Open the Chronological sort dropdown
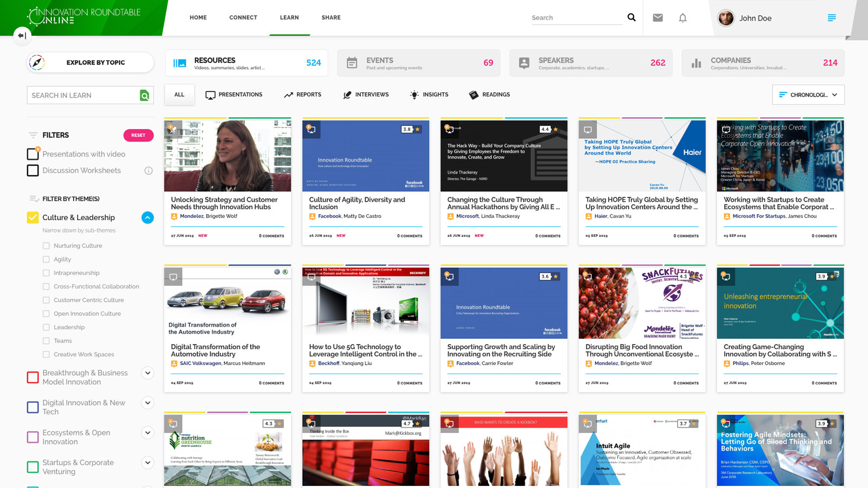The height and width of the screenshot is (488, 868). coord(808,95)
